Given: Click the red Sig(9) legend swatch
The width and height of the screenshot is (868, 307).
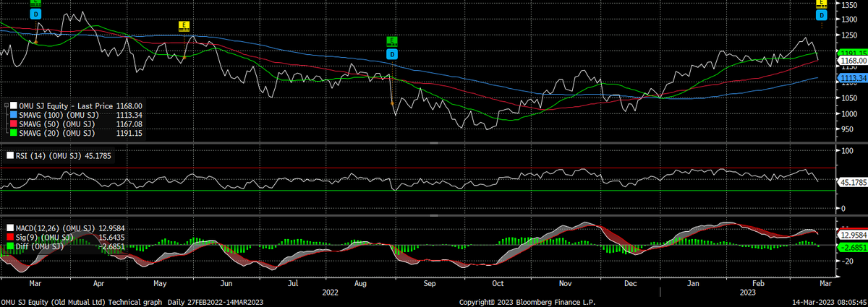Looking at the screenshot, I should pyautogui.click(x=9, y=238).
